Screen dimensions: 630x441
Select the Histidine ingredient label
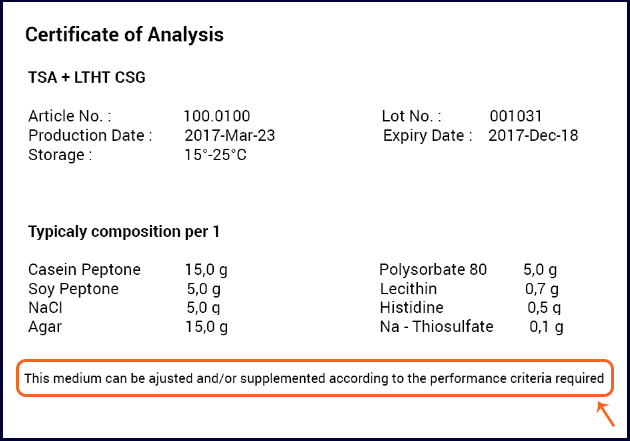pyautogui.click(x=412, y=308)
